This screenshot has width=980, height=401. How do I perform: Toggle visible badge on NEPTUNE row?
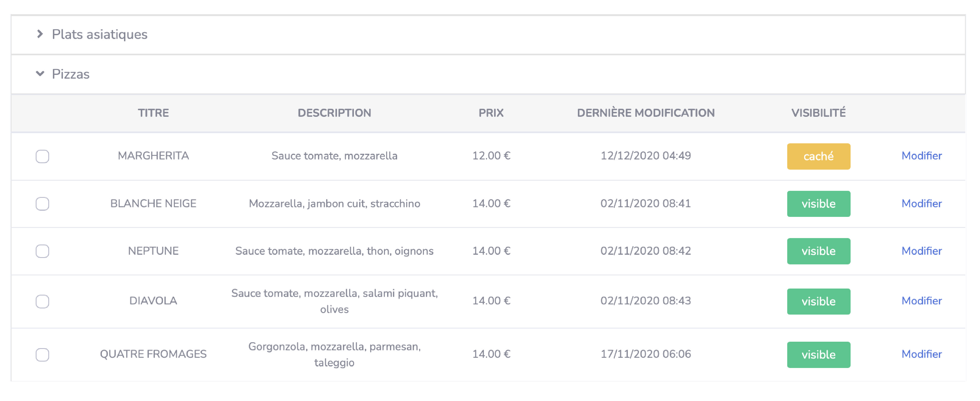coord(818,251)
